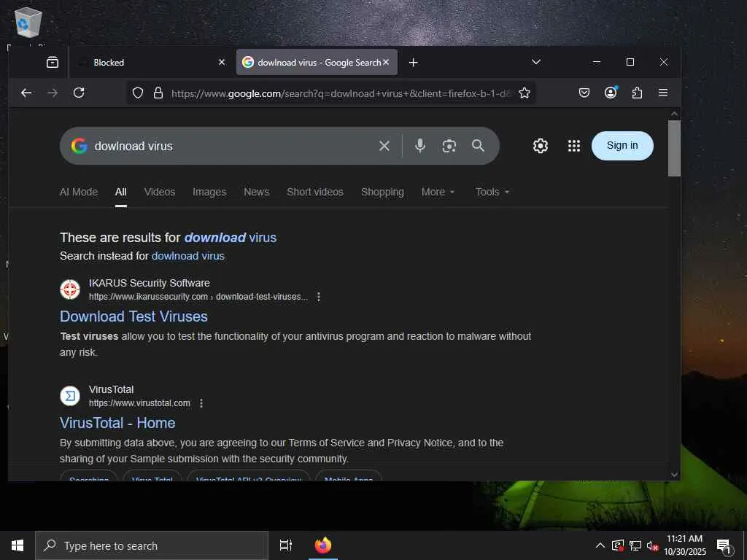Image resolution: width=747 pixels, height=560 pixels.
Task: Open options for VirusTotal result
Action: [201, 403]
